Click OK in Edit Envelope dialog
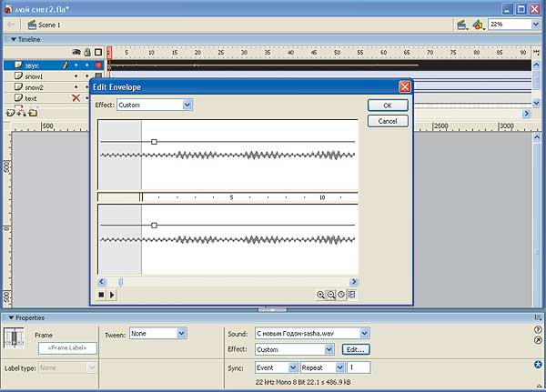The width and height of the screenshot is (546, 392). [388, 106]
